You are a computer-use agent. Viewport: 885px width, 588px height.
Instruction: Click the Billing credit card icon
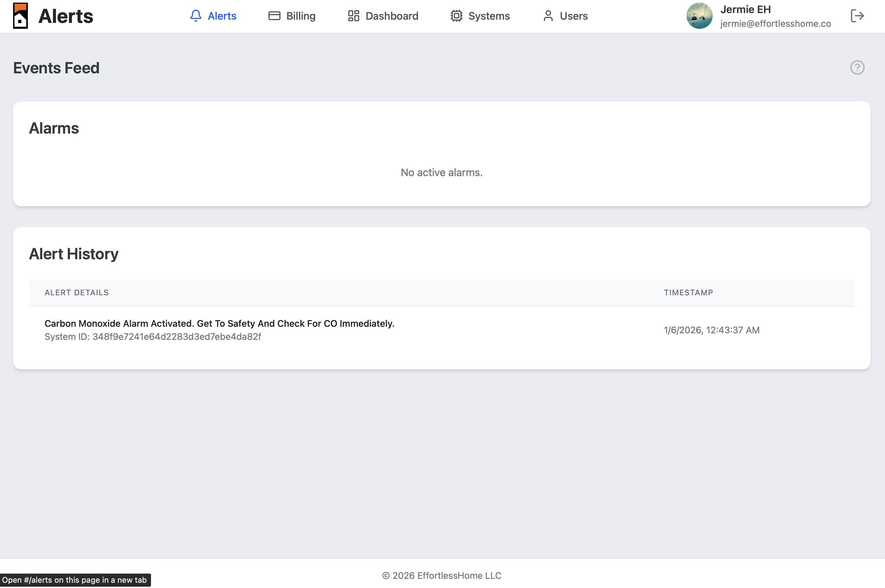[x=274, y=16]
